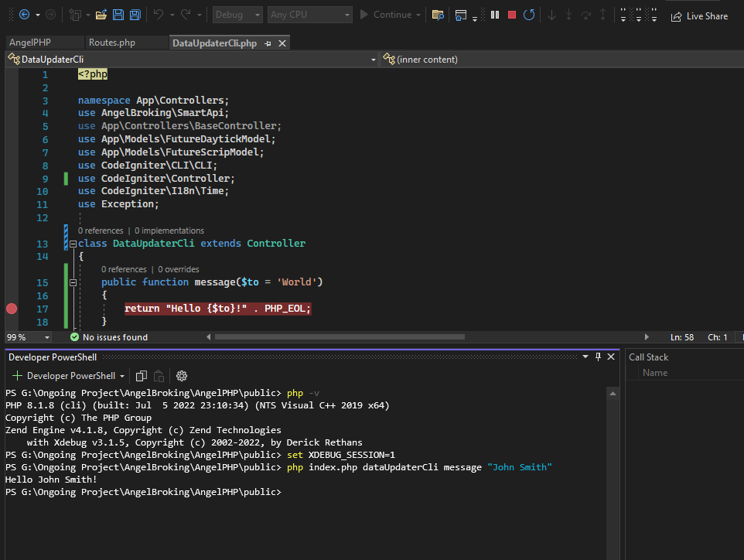
Task: Open PowerShell terminal settings gear icon
Action: tap(182, 376)
